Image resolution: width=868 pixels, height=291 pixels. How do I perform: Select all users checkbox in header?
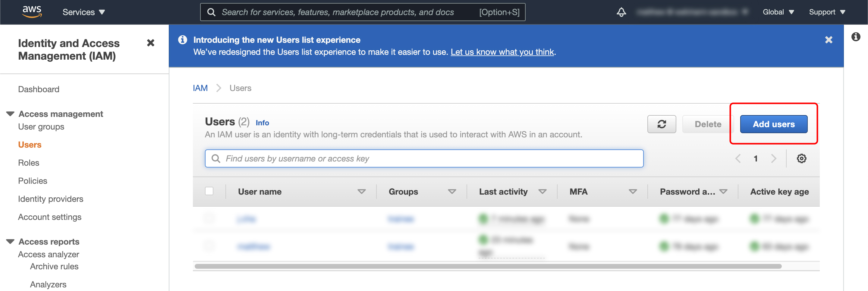(209, 191)
